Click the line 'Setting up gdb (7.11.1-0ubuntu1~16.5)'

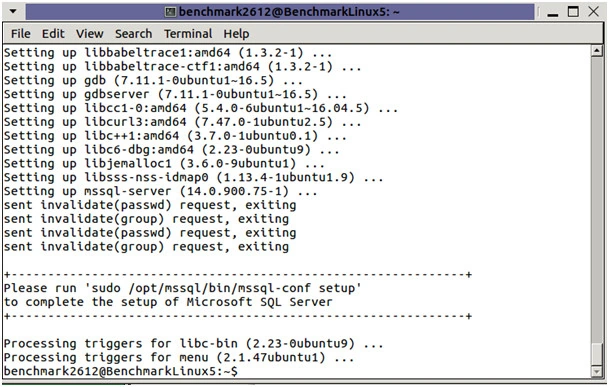(x=153, y=80)
